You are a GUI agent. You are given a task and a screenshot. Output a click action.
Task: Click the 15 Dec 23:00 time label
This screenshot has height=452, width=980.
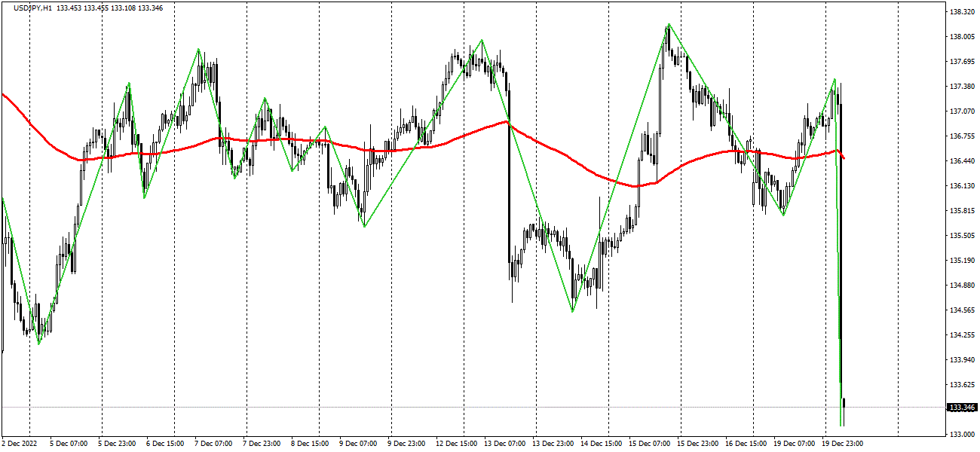click(x=698, y=444)
